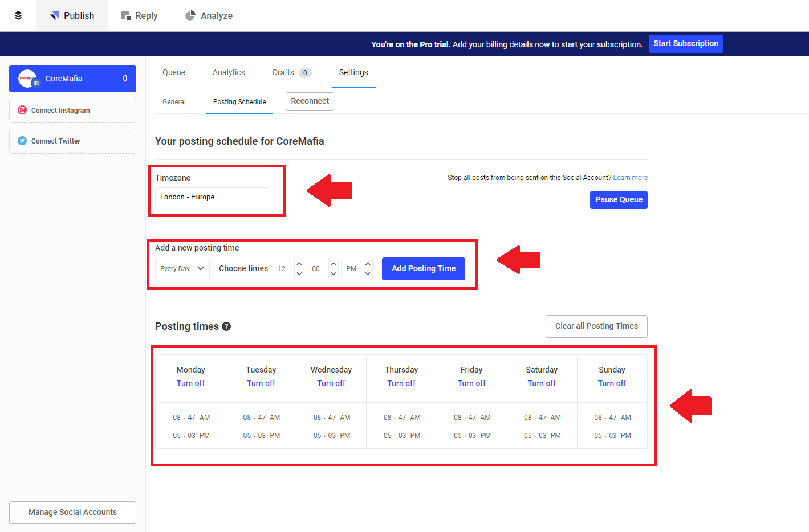Click the Drafts count badge 0
This screenshot has width=809, height=532.
(x=305, y=73)
